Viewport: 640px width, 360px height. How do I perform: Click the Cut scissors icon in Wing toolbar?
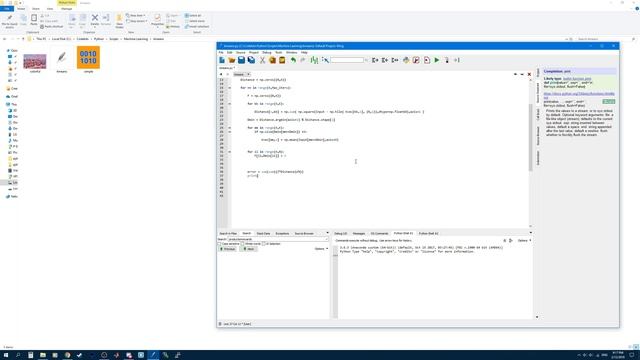click(x=262, y=60)
